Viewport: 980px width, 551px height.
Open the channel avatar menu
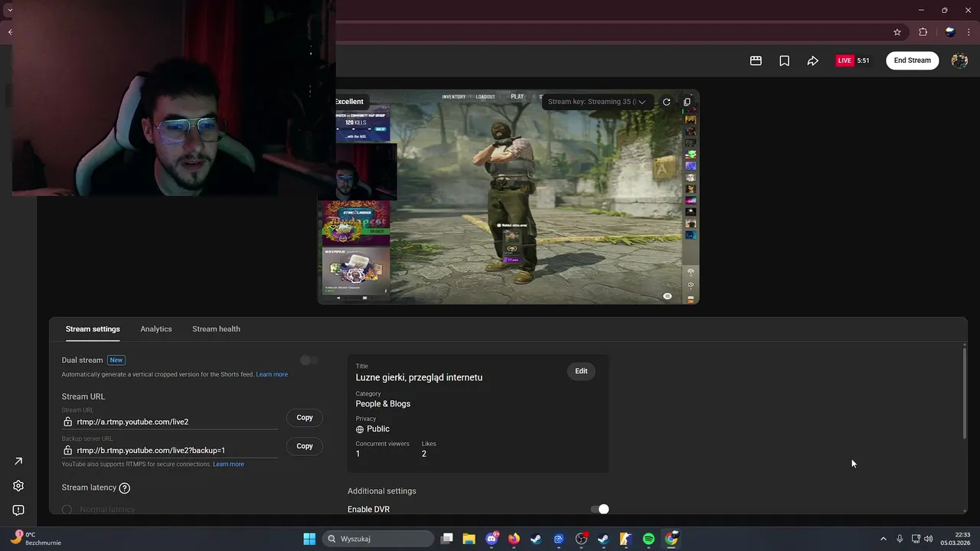click(959, 60)
